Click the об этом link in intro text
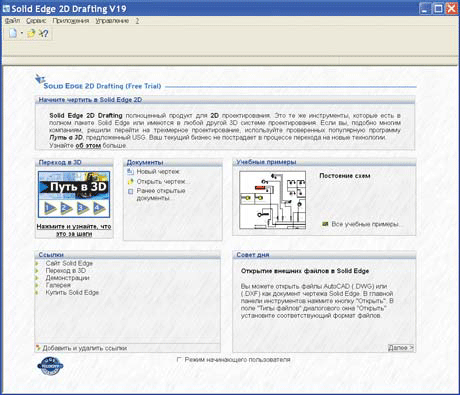 click(88, 145)
